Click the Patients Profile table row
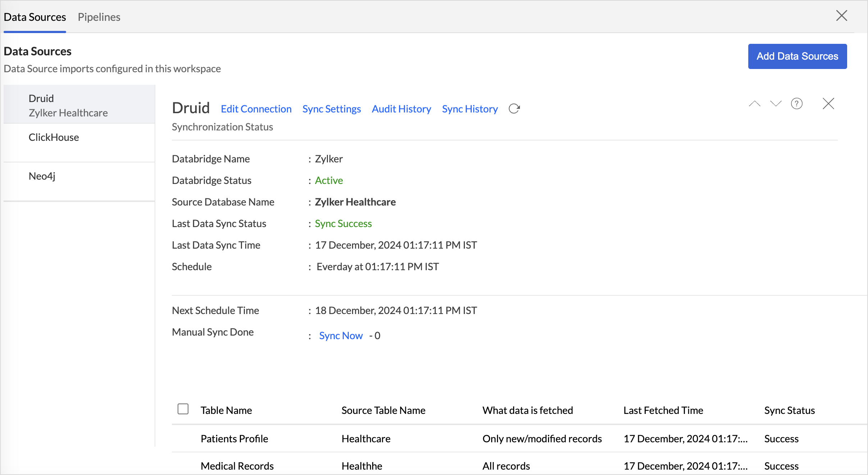 click(x=234, y=439)
